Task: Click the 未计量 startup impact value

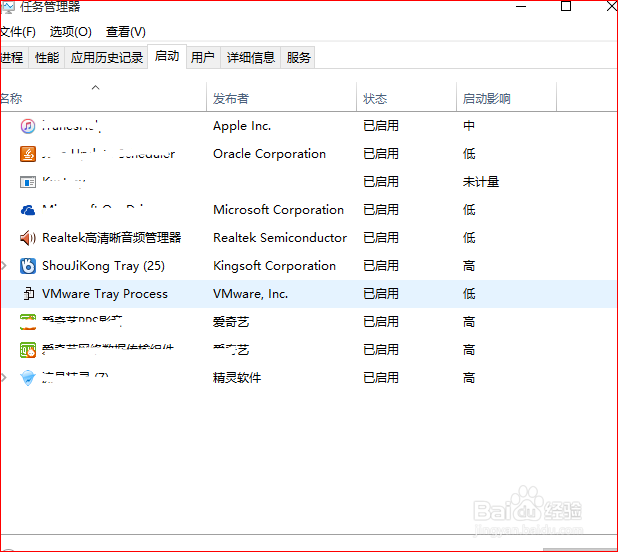Action: point(481,182)
